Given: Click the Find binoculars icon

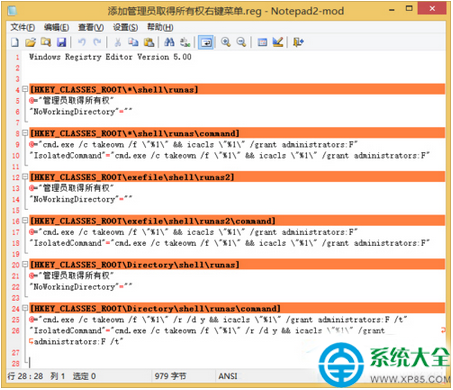Looking at the screenshot, I should pos(169,42).
